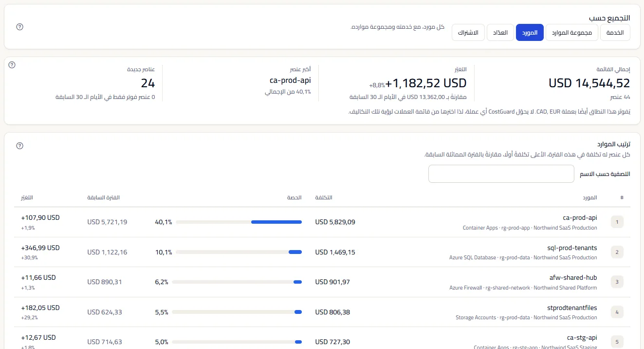Click share bar for sql-prod-tenants 10,1%
644x349 pixels.
[x=239, y=252]
